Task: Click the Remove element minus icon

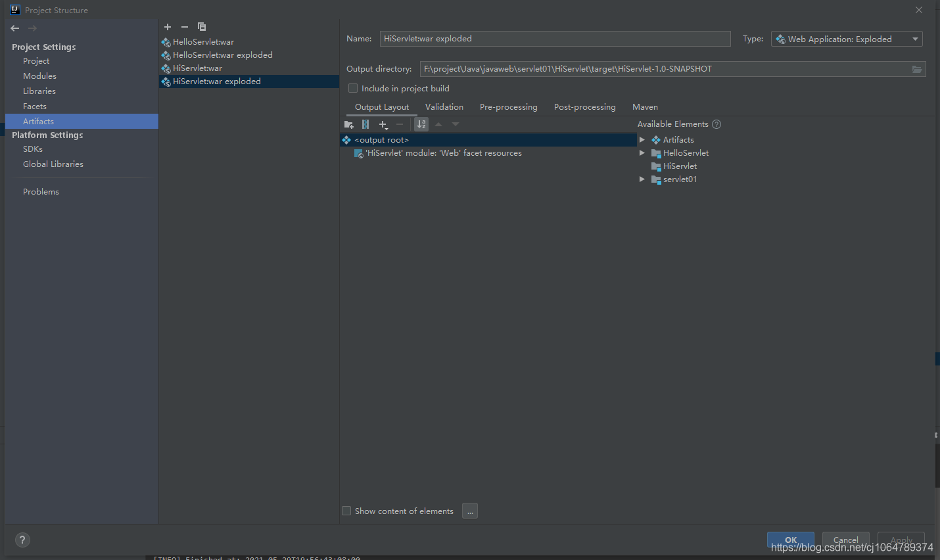Action: (400, 124)
